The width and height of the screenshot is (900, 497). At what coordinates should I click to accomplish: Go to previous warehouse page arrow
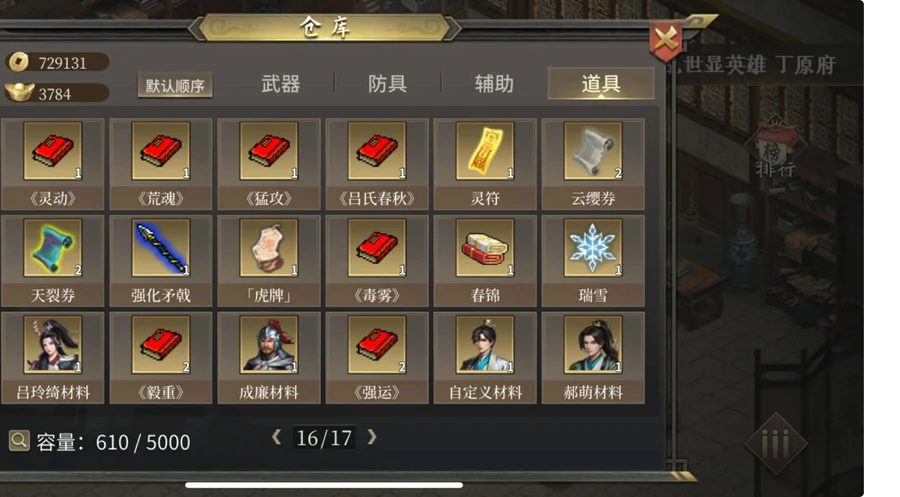click(277, 437)
